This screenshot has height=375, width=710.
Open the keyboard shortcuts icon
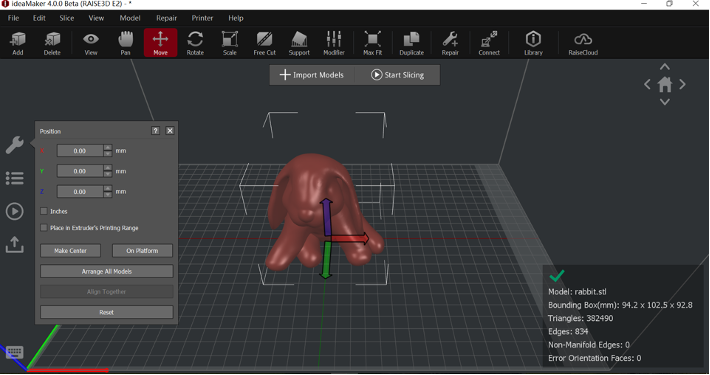tap(14, 352)
